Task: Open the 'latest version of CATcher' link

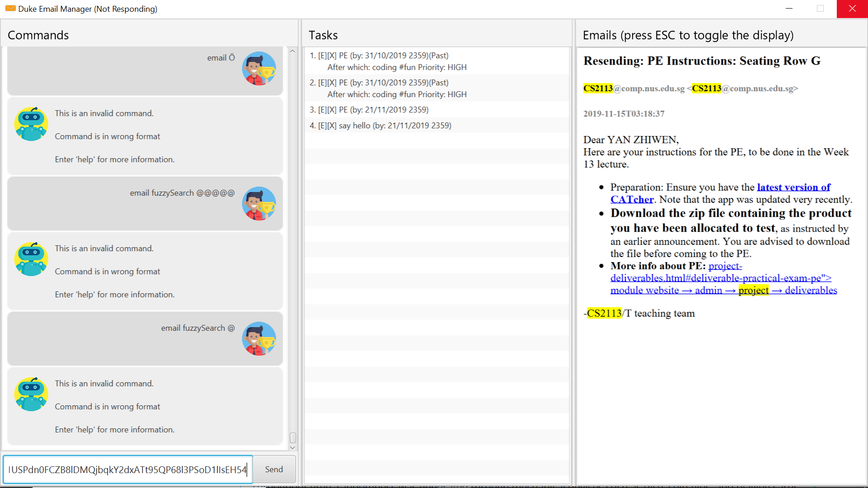Action: click(793, 188)
